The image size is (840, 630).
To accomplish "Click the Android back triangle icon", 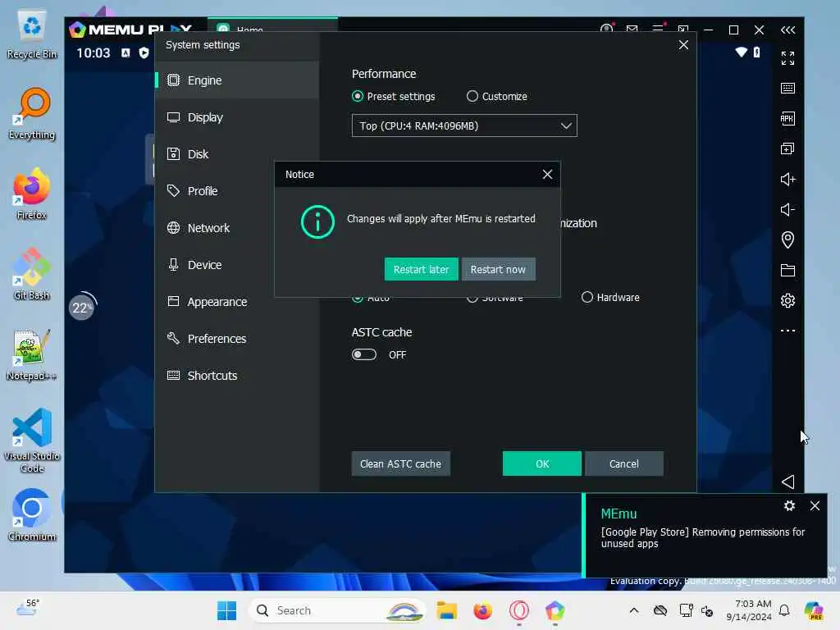I will click(x=787, y=482).
